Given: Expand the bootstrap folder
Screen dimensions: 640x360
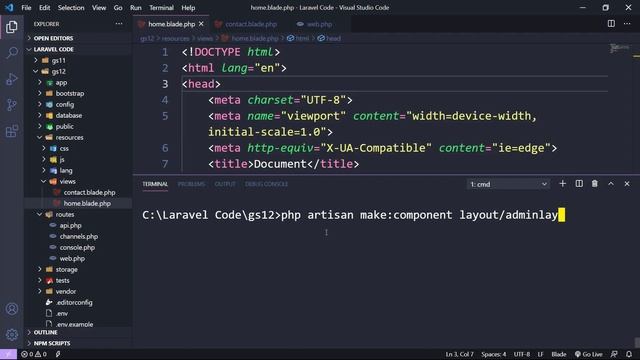Looking at the screenshot, I should (78, 93).
